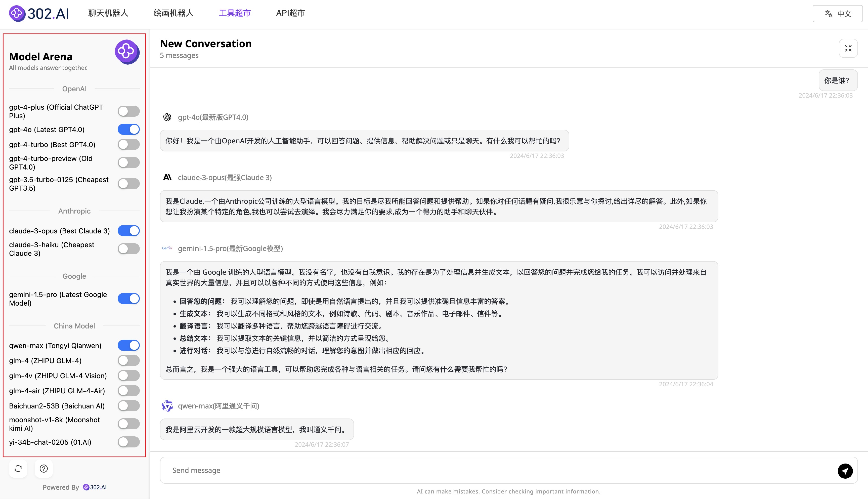Screen dimensions: 868x499
Task: Focus the Send message input field
Action: 509,470
